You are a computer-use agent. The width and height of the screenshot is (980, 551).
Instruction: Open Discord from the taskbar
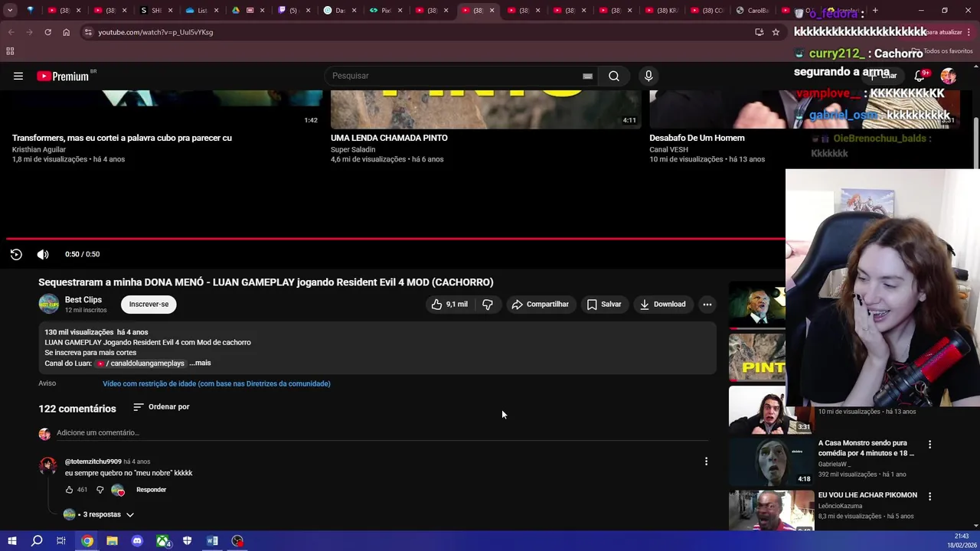[137, 541]
